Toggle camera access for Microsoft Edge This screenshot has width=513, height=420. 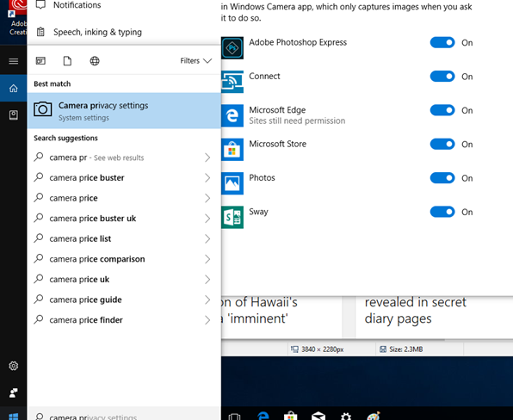coord(442,110)
